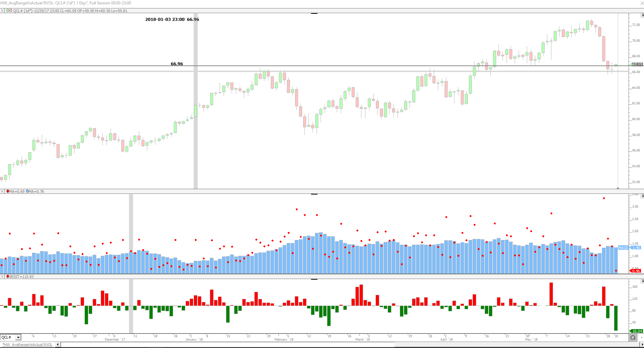Click the December '17 time axis label
The width and height of the screenshot is (644, 348).
pyautogui.click(x=115, y=340)
